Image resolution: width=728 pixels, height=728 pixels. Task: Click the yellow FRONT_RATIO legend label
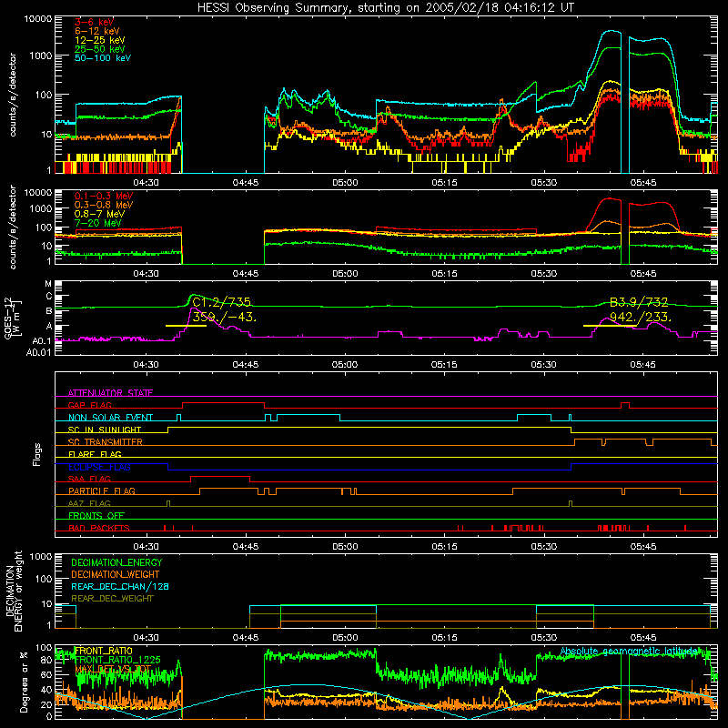pyautogui.click(x=104, y=651)
